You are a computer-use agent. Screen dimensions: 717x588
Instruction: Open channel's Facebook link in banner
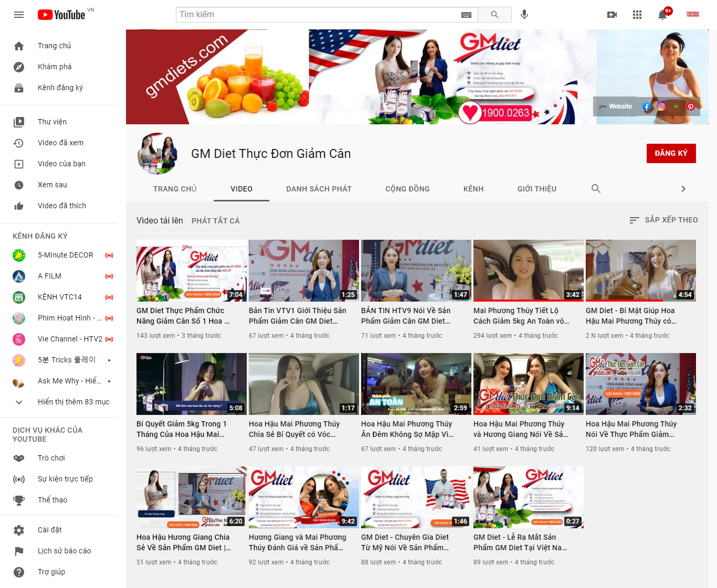click(647, 106)
